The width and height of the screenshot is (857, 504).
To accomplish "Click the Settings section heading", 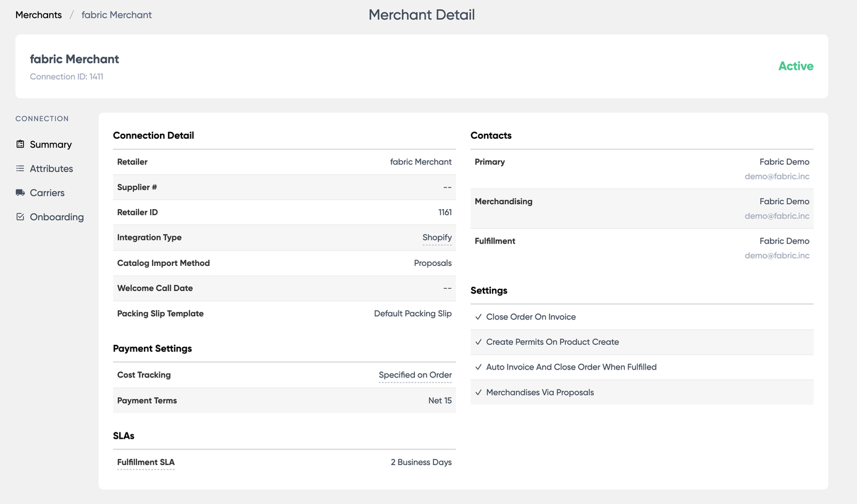I will [489, 291].
